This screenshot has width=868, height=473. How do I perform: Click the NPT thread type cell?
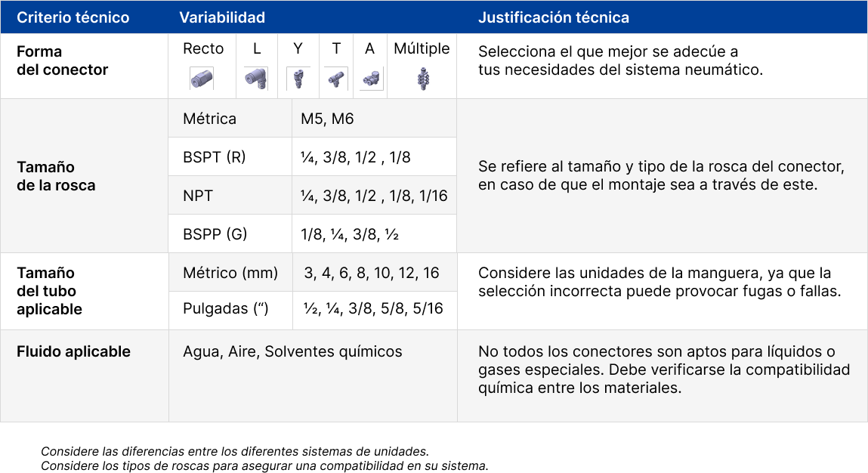(x=198, y=196)
